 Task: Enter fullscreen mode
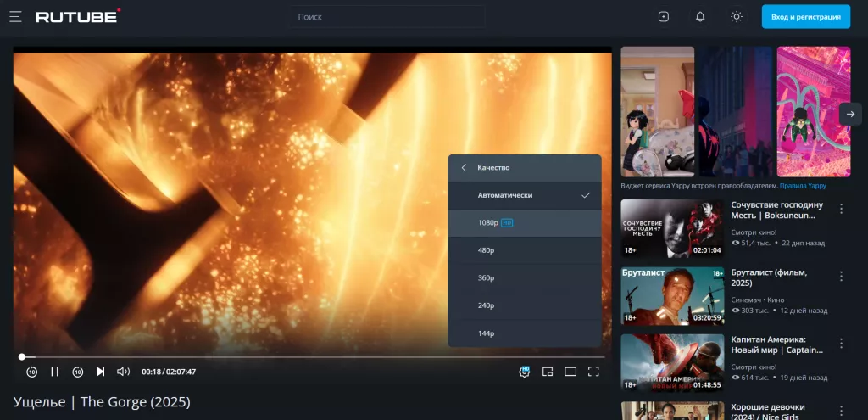pos(593,372)
